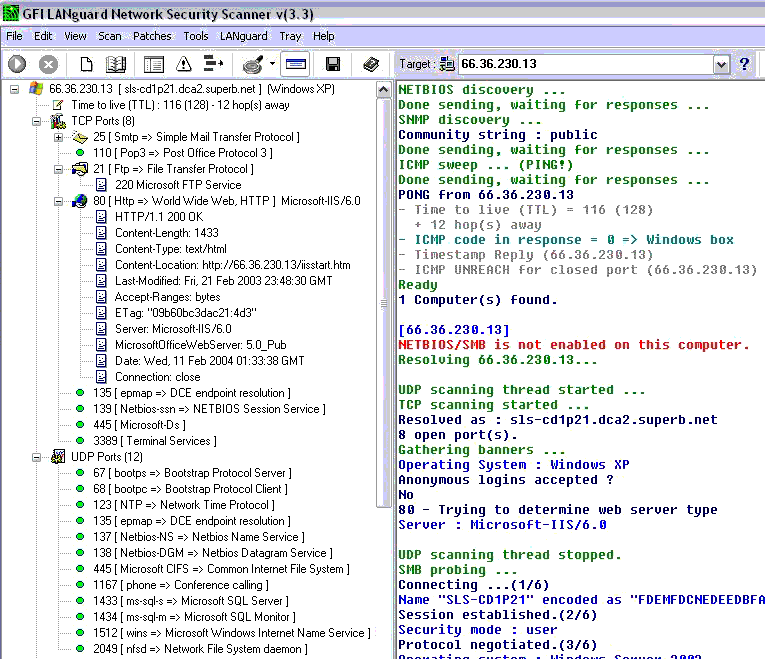Select 135 epmap entry under TCP Ports
Image resolution: width=765 pixels, height=659 pixels.
coord(192,393)
